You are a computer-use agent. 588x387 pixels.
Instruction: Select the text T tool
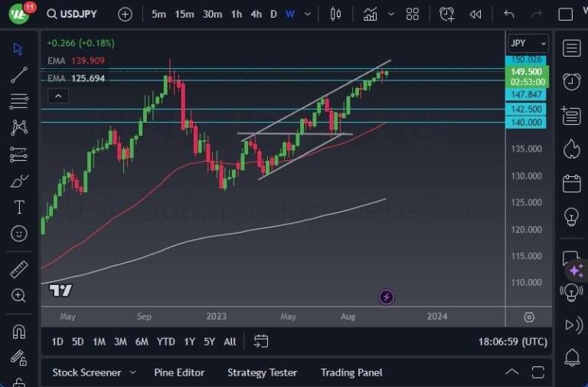tap(19, 207)
